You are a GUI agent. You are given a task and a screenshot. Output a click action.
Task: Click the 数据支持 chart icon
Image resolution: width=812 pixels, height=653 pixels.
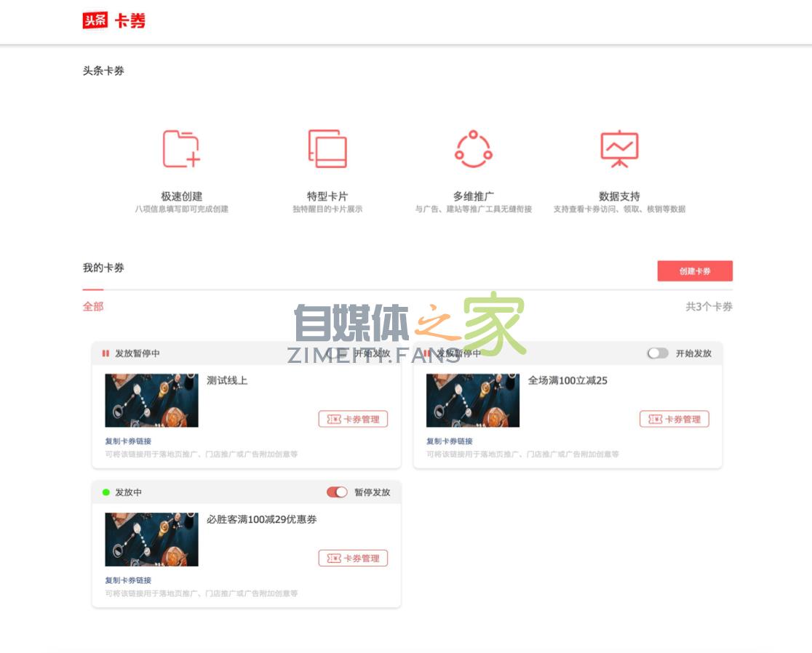(x=619, y=148)
